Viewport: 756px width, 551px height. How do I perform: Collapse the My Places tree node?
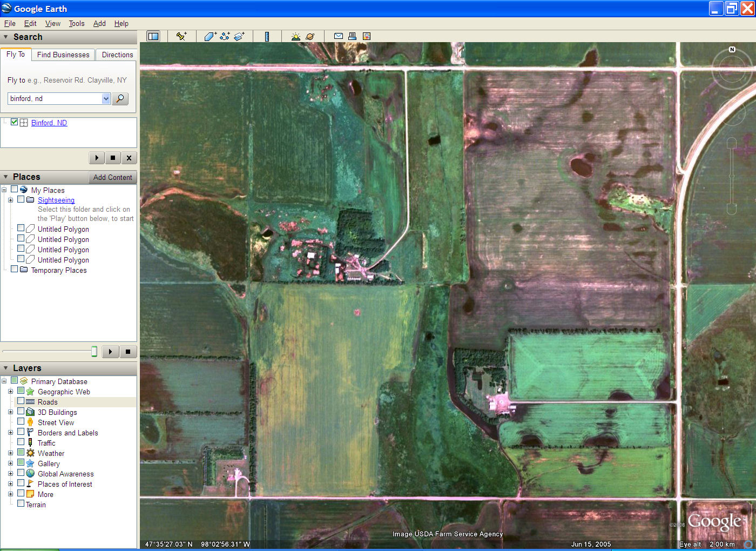click(x=4, y=190)
